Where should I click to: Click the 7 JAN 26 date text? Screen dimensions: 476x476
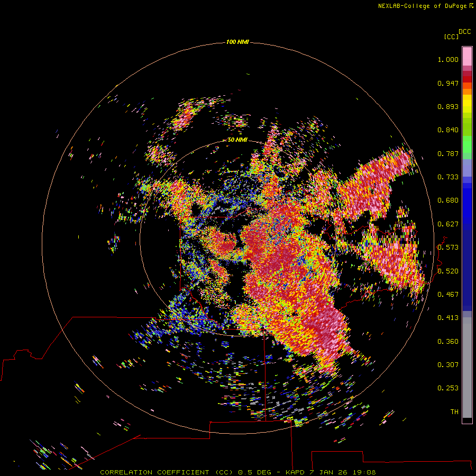click(329, 472)
